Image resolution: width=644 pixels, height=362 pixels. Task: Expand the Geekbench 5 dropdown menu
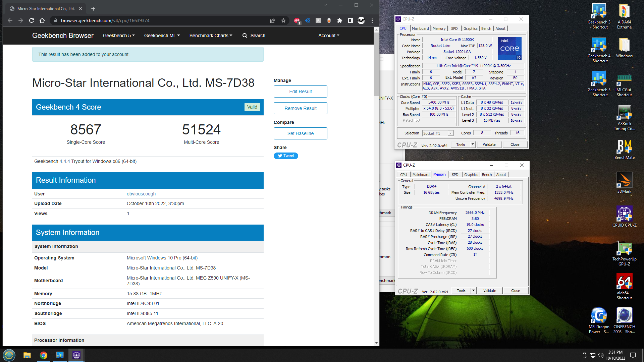119,36
